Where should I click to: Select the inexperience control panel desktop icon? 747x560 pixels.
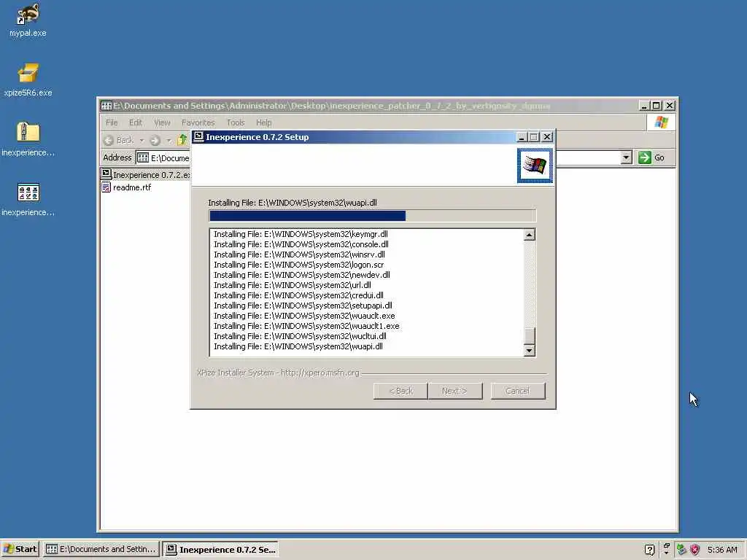click(28, 199)
